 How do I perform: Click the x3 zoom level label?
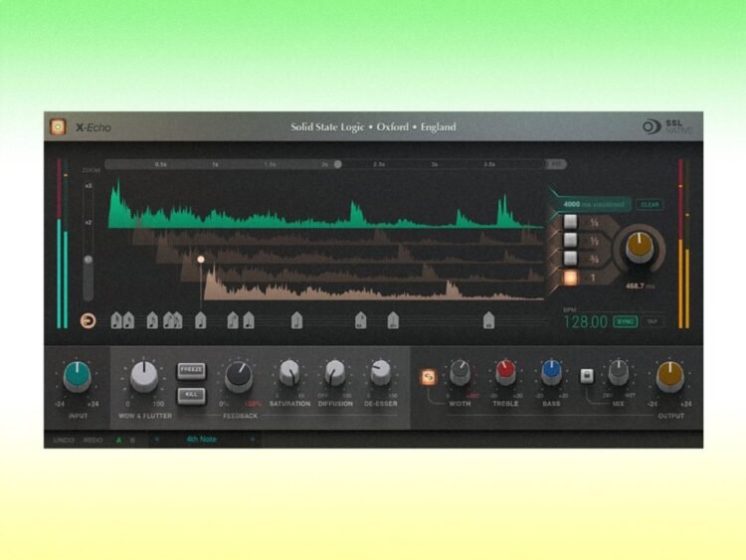pos(88,186)
